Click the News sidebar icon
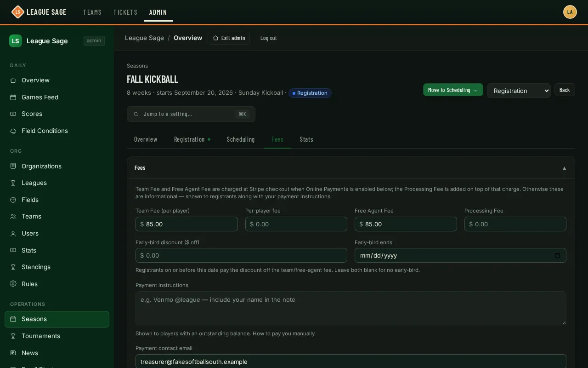Viewport: 588px width, 368px height. tap(13, 353)
